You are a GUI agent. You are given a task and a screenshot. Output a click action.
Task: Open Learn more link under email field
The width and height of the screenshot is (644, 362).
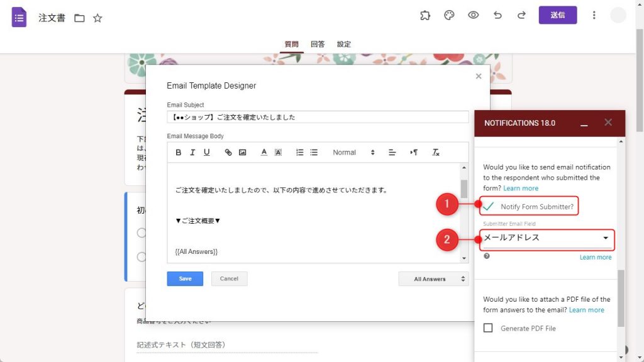(595, 257)
